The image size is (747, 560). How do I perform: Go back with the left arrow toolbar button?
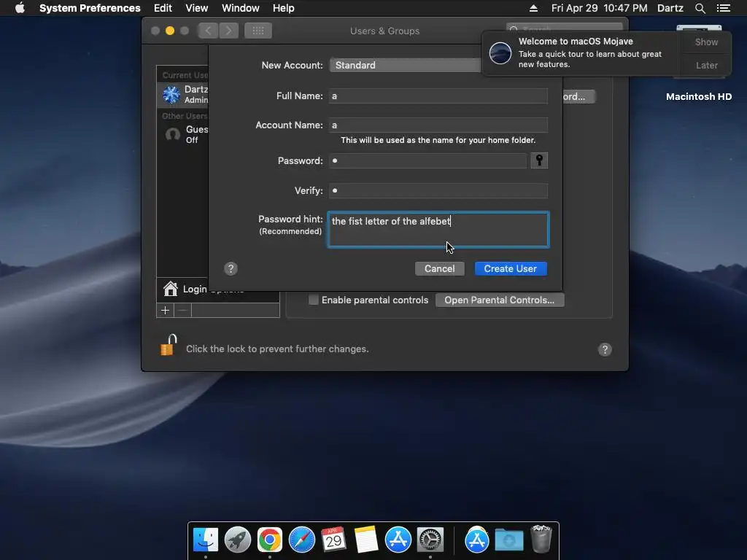(208, 31)
